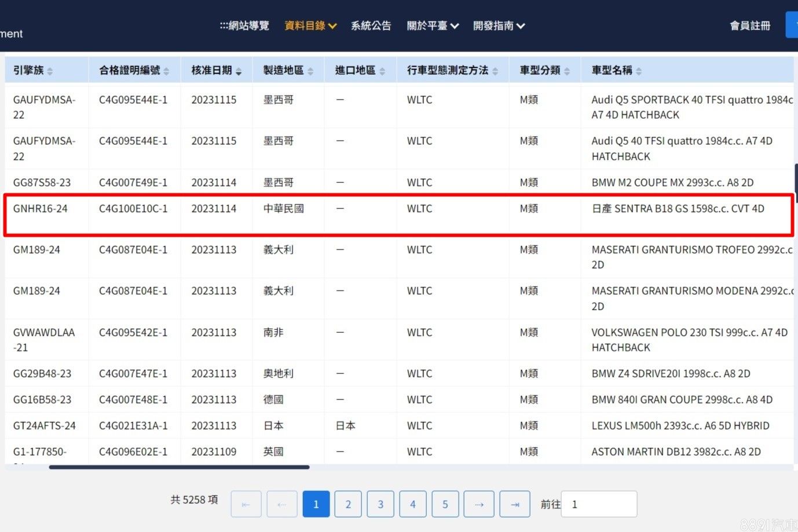Click the 會員註冊 link

tap(750, 25)
